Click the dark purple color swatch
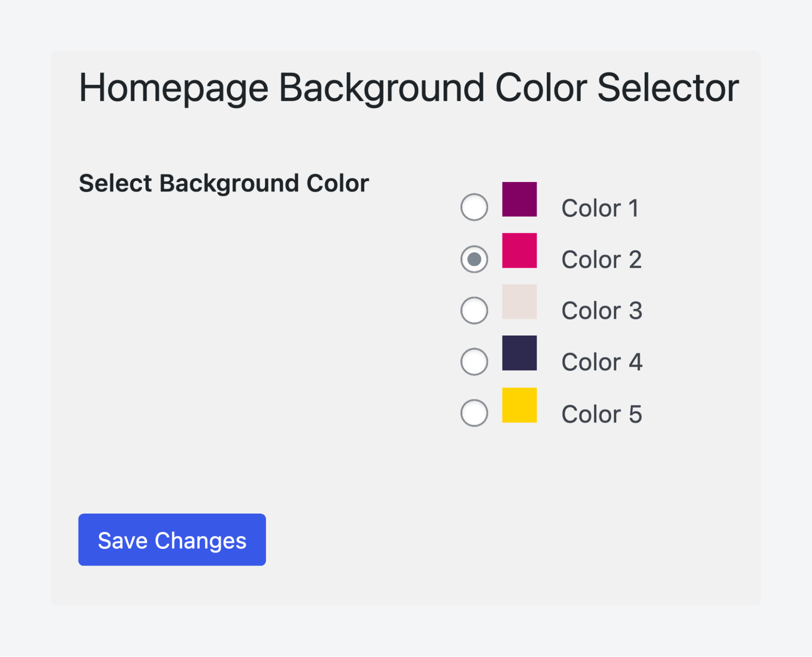 click(x=519, y=199)
